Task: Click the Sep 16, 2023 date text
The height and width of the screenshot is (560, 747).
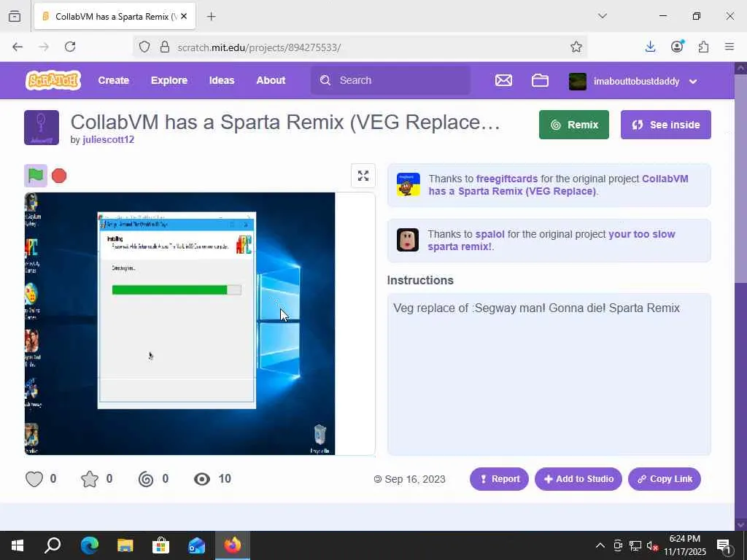Action: [414, 479]
